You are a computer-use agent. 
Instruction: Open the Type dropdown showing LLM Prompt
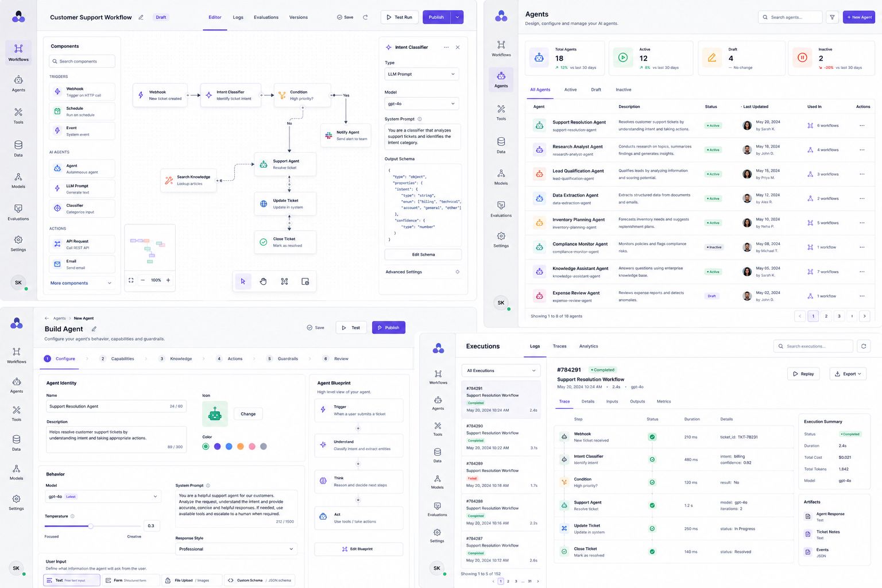[x=422, y=74]
